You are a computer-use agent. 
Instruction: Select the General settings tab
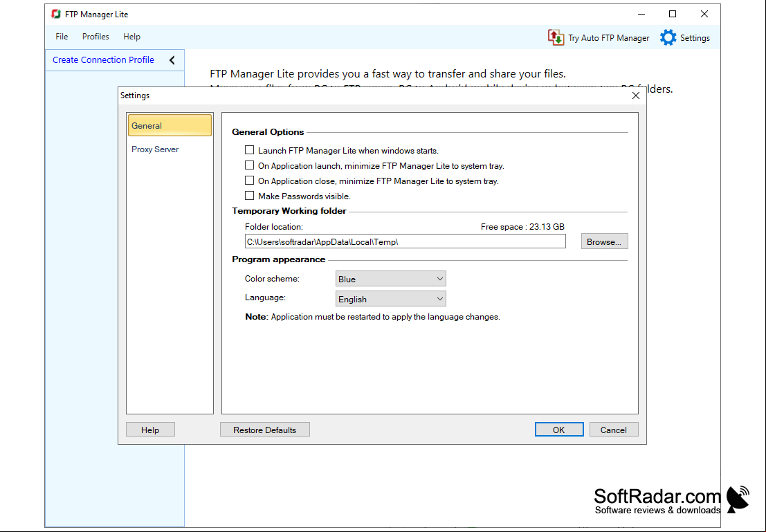tap(170, 125)
